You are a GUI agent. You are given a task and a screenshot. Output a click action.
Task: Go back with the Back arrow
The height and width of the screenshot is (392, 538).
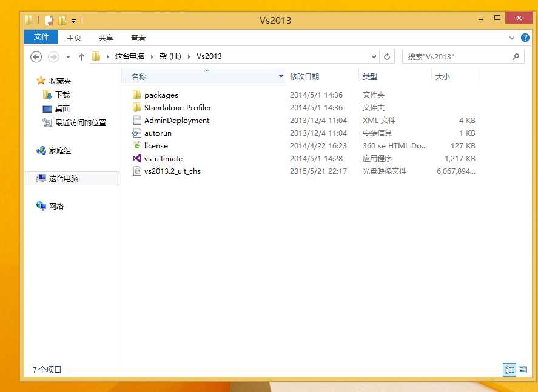36,57
